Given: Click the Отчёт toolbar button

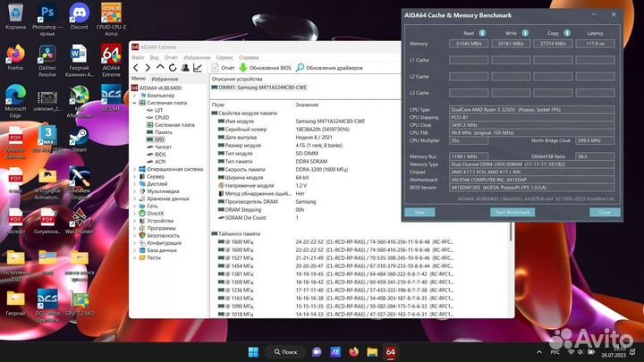Looking at the screenshot, I should pos(223,68).
